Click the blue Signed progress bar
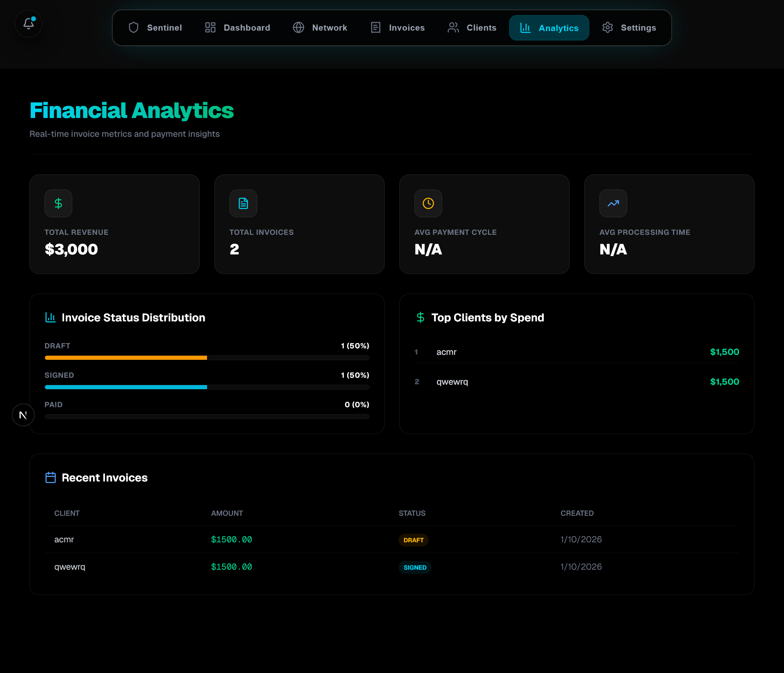784x673 pixels. point(126,387)
